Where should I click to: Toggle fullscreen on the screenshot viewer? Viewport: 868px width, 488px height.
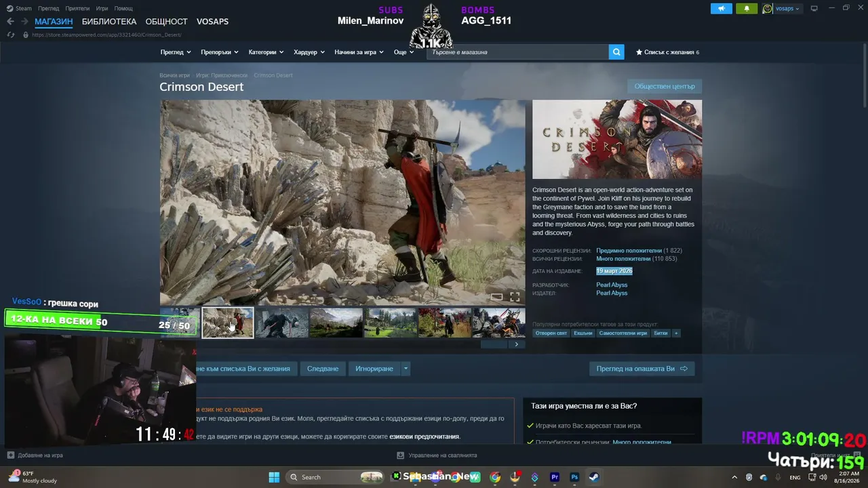(515, 297)
